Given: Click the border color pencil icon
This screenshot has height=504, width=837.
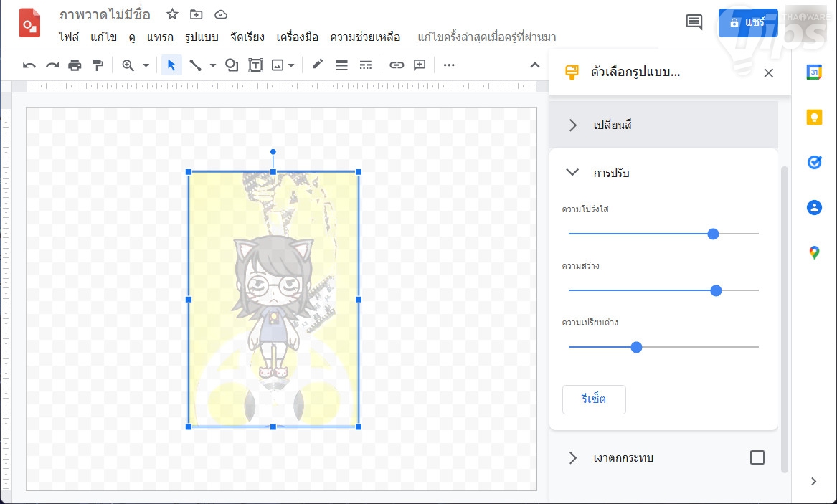Looking at the screenshot, I should pos(318,65).
